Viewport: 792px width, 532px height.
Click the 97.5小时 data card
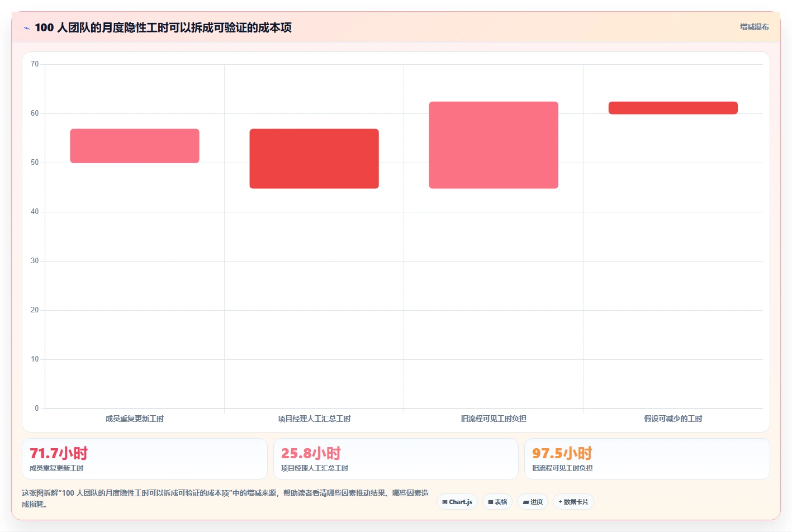(x=647, y=459)
